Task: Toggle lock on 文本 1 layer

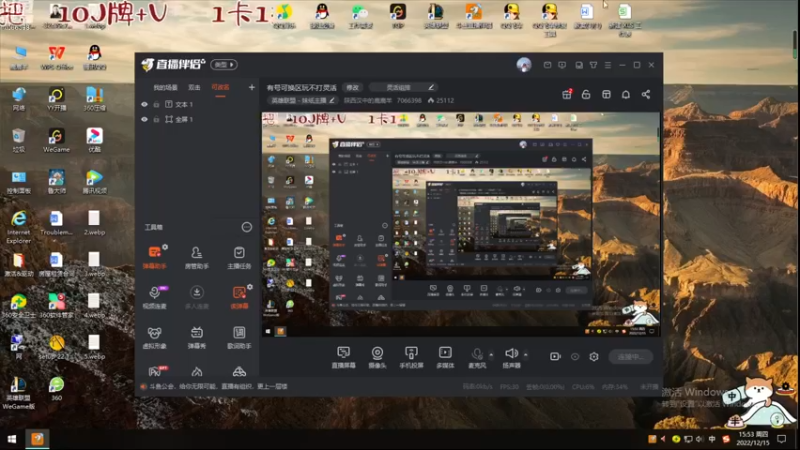Action: pyautogui.click(x=156, y=104)
